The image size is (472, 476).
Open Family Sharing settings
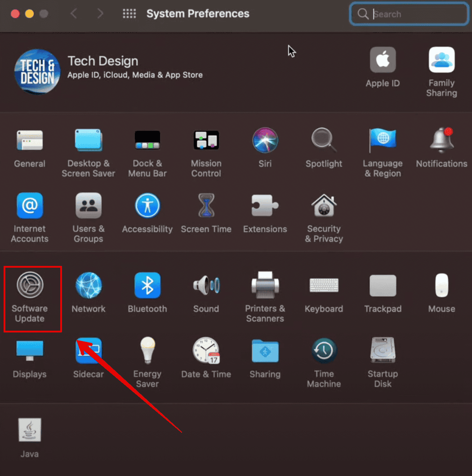[441, 60]
